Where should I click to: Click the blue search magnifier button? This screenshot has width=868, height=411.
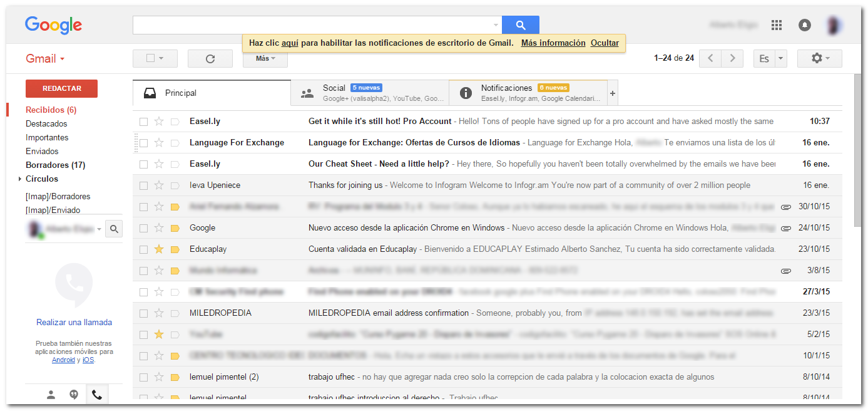click(520, 25)
